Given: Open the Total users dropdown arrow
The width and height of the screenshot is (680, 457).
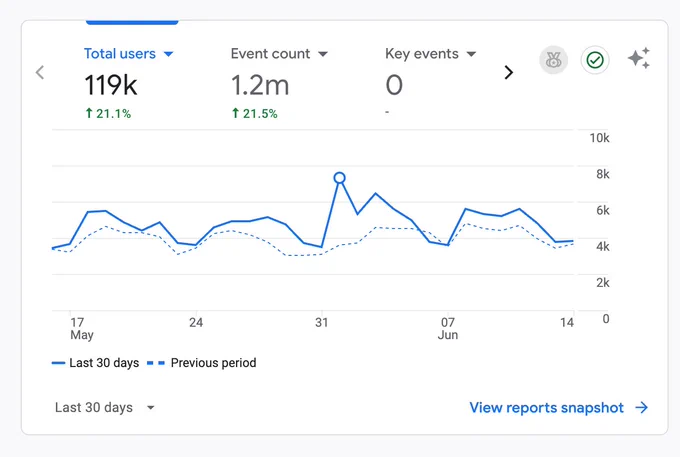Looking at the screenshot, I should pyautogui.click(x=168, y=54).
